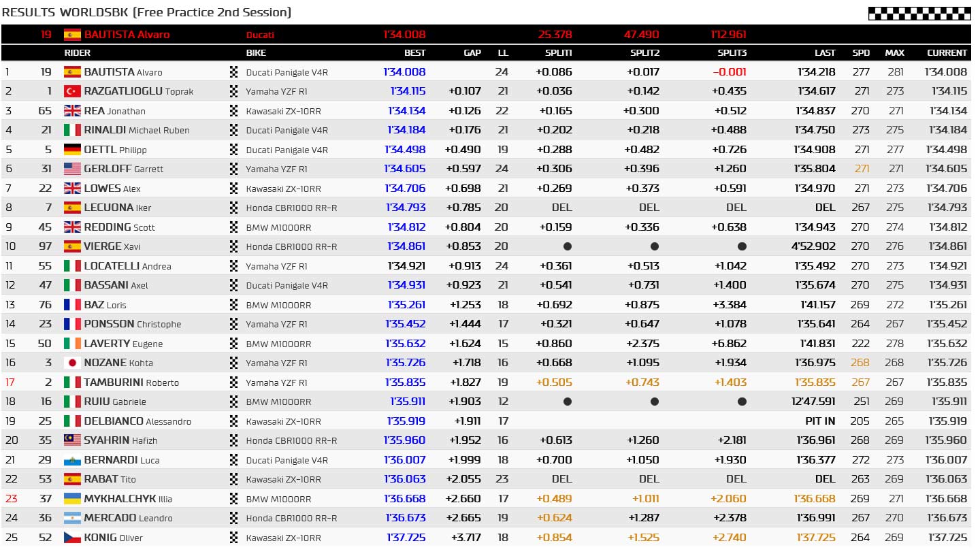Select the Italian flag beside LOCATELLI
This screenshot has width=980, height=554.
pos(72,265)
